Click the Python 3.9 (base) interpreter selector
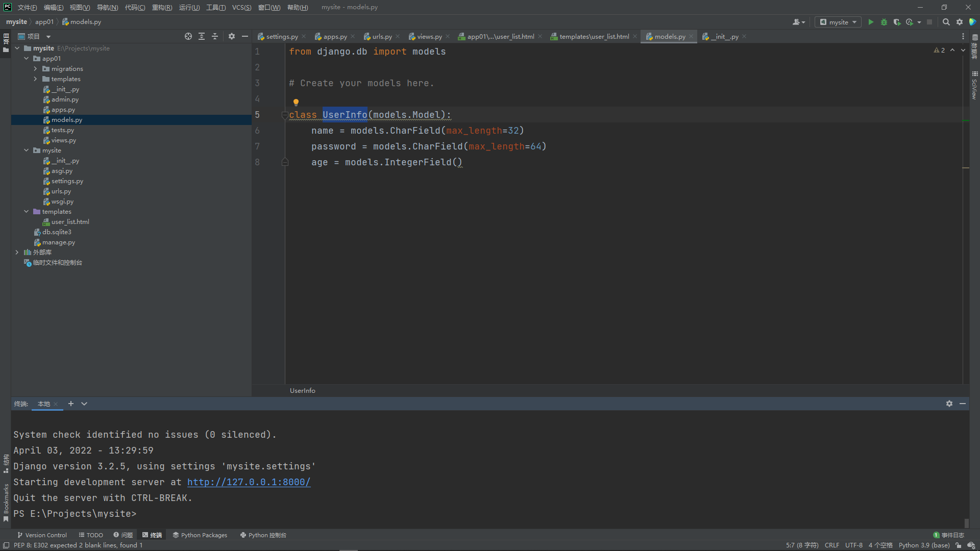 point(924,545)
